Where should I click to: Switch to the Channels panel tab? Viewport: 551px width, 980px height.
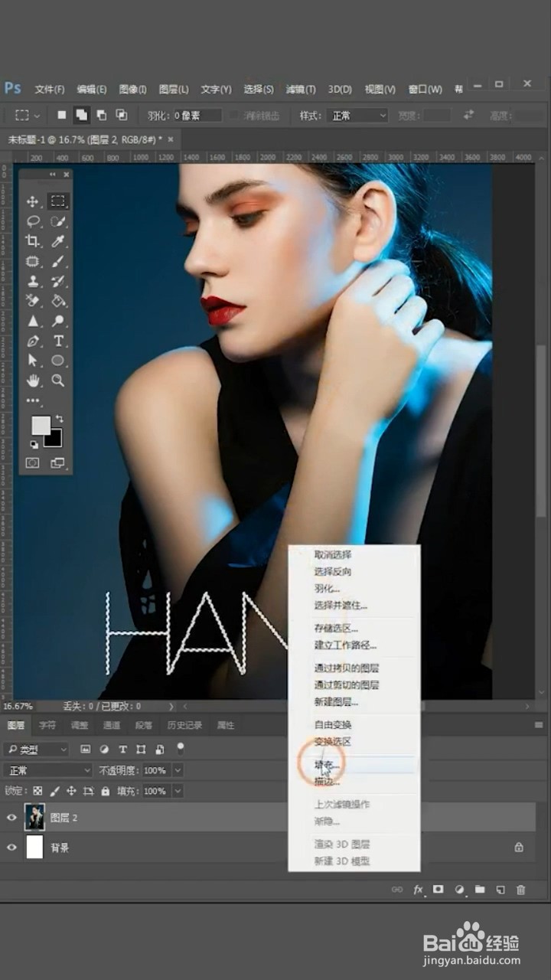112,725
